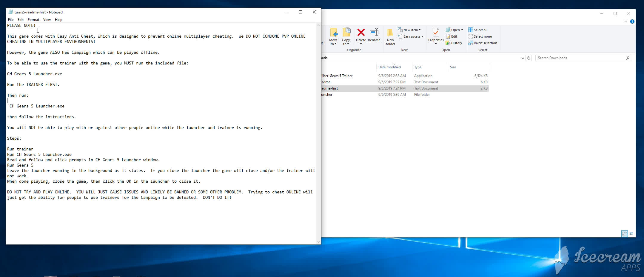Click the Notepad scrollbar down arrow

318,242
